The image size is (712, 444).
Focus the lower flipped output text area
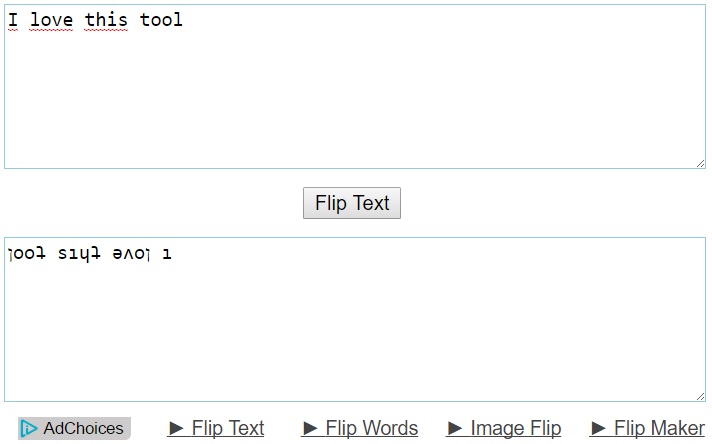355,320
